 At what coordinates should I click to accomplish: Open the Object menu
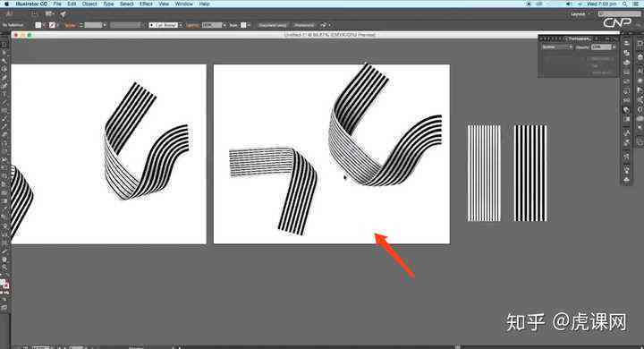(89, 4)
